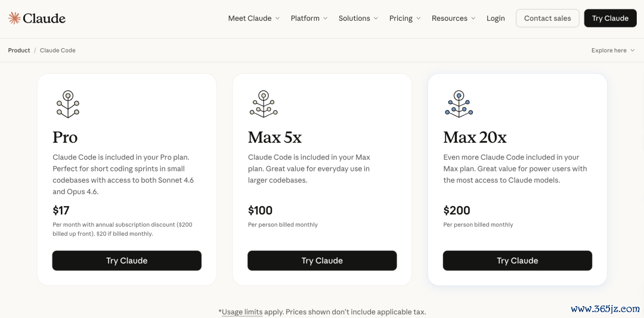Click the Pro plan tree icon
Image resolution: width=644 pixels, height=318 pixels.
68,104
